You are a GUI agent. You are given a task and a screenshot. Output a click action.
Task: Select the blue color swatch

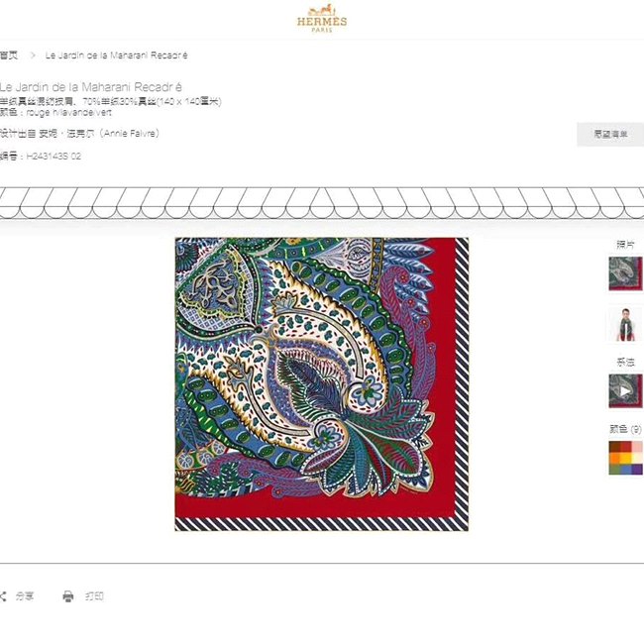pyautogui.click(x=625, y=469)
